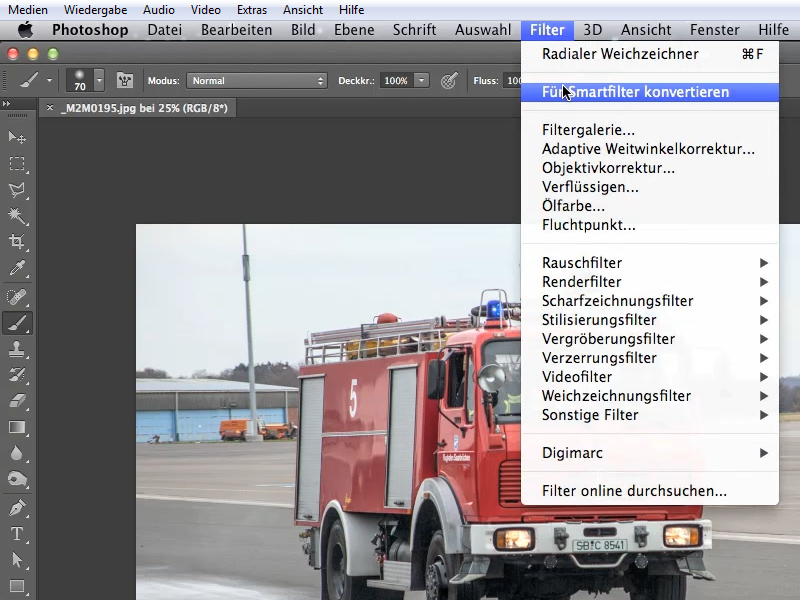800x600 pixels.
Task: Select the Gradient tool
Action: pos(17,427)
